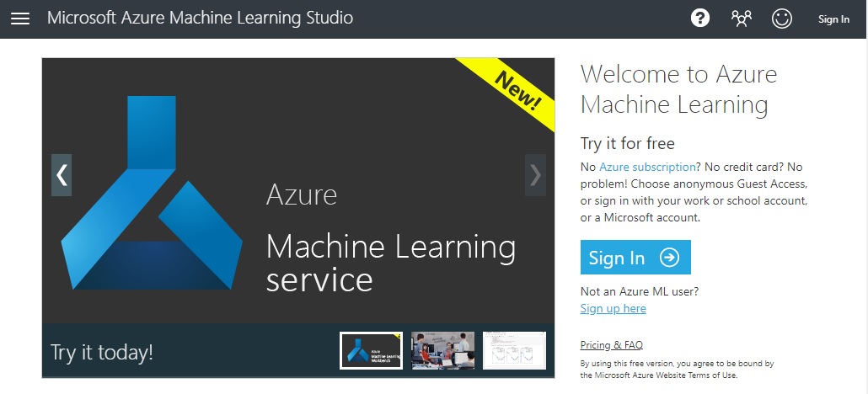Click the Try it today! banner text
Image resolution: width=868 pixels, height=394 pixels.
[102, 352]
